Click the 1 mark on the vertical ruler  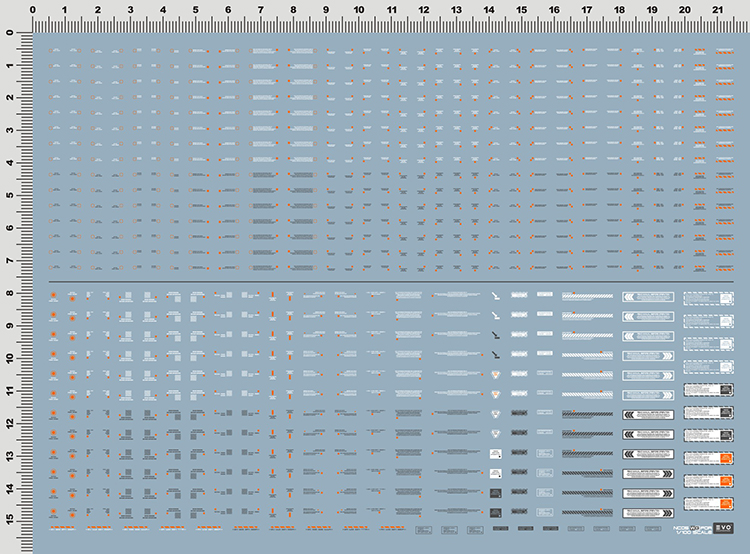(10, 65)
